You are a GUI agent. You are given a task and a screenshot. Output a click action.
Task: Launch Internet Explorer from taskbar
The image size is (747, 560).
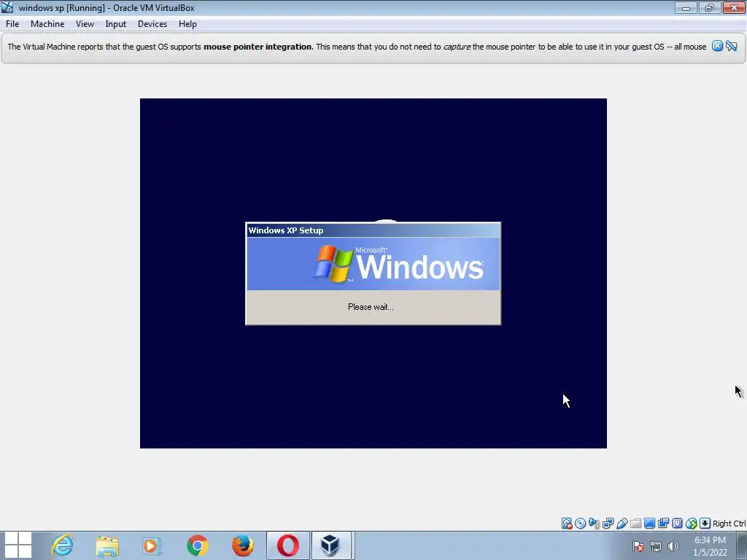[x=63, y=545]
